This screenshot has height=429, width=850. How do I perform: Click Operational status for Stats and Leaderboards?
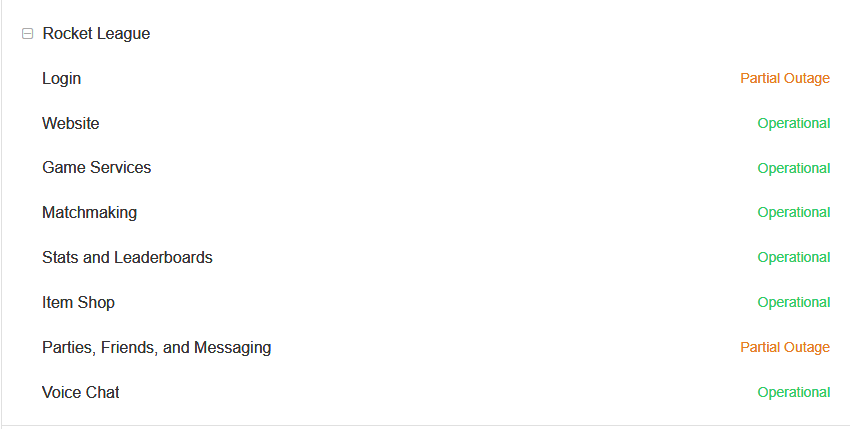tap(794, 257)
